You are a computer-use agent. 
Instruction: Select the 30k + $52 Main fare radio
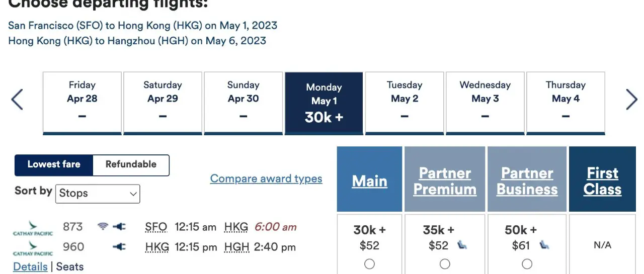pos(369,264)
